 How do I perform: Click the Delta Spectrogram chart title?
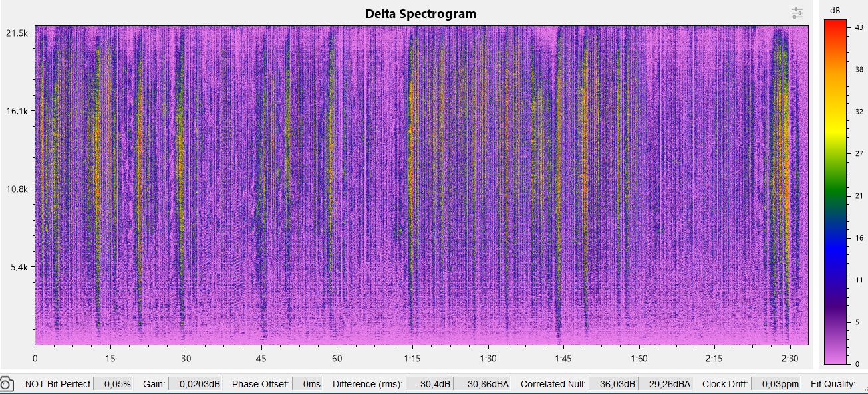click(420, 13)
